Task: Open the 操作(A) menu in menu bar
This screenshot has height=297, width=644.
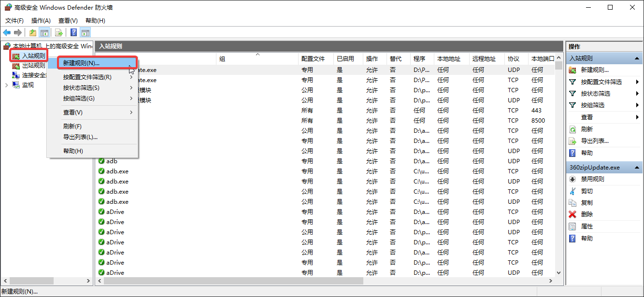Action: click(x=41, y=21)
